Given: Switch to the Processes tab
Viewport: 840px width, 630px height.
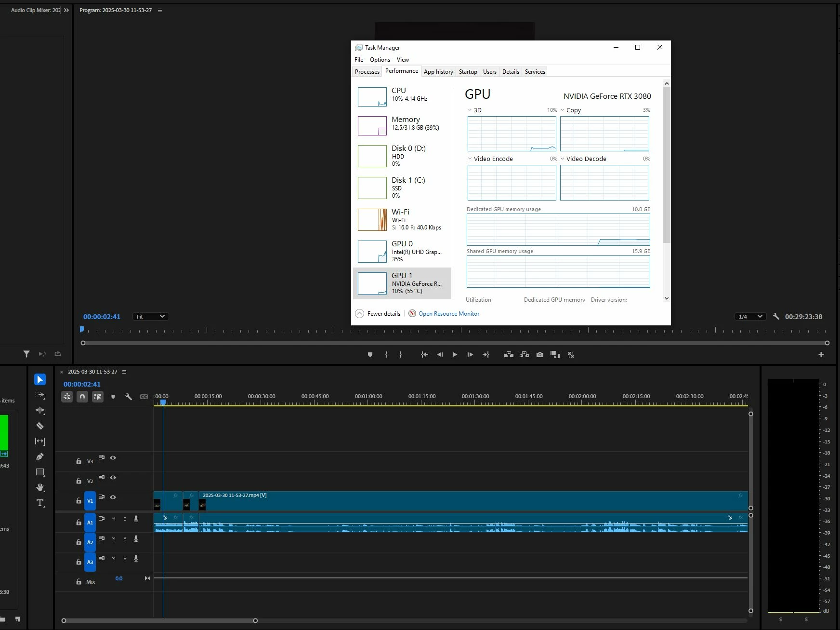Looking at the screenshot, I should 367,72.
